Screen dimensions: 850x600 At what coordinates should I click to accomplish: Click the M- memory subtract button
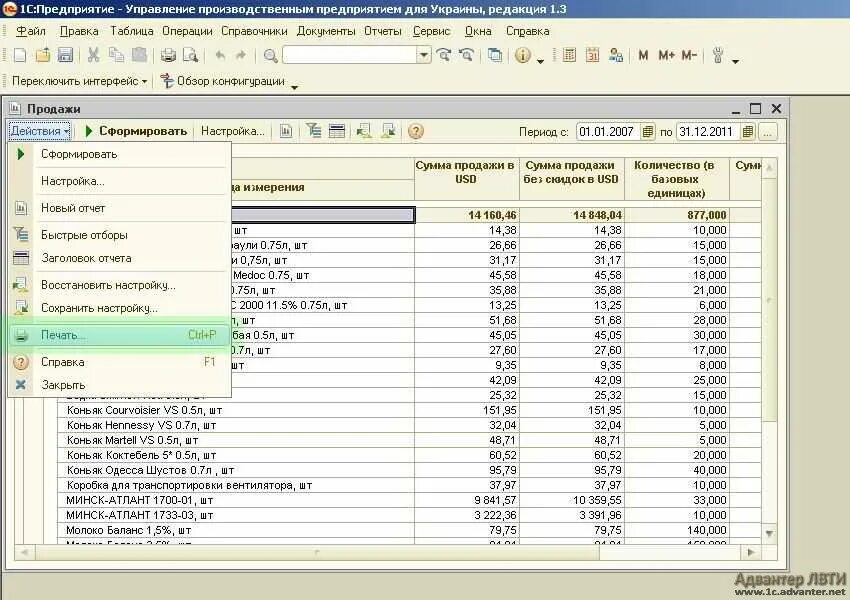(688, 55)
